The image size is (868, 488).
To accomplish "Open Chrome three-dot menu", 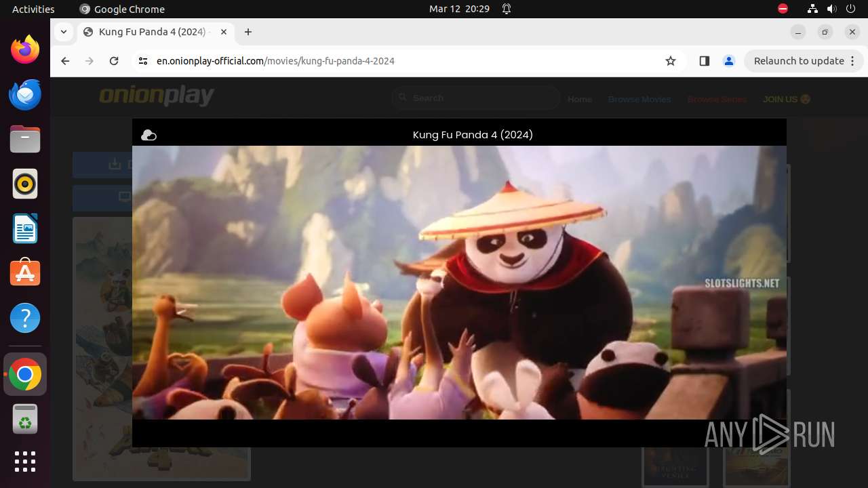I will 854,61.
